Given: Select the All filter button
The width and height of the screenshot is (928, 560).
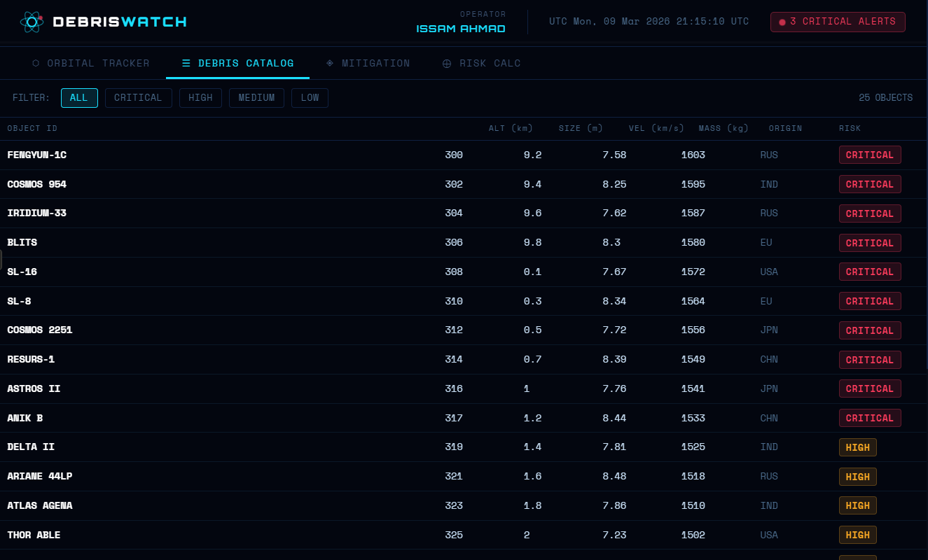Looking at the screenshot, I should tap(79, 98).
